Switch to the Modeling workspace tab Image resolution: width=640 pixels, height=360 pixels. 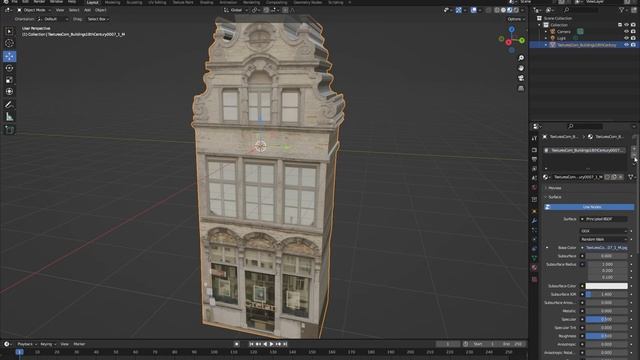coord(112,2)
